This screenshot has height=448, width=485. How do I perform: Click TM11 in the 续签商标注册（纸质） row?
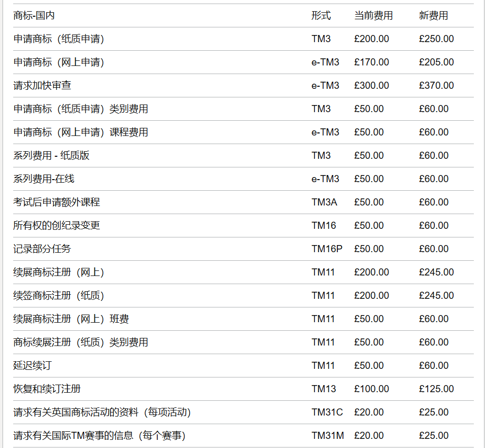(x=323, y=295)
